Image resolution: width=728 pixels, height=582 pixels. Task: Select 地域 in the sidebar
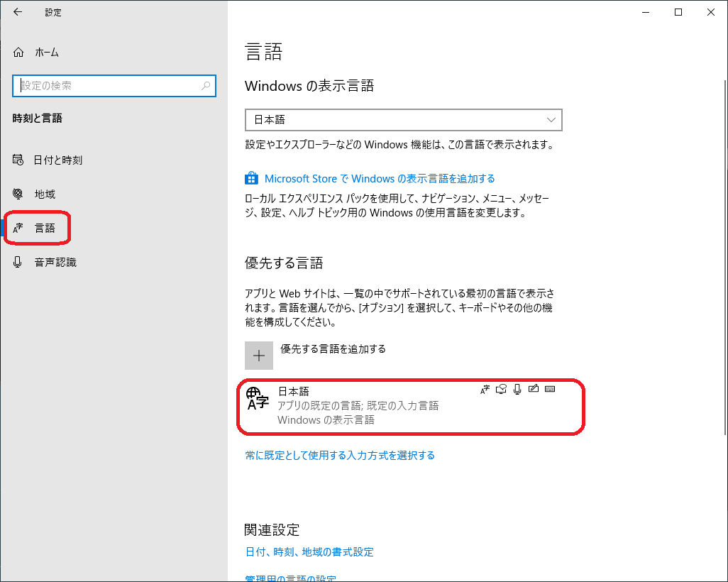click(45, 194)
